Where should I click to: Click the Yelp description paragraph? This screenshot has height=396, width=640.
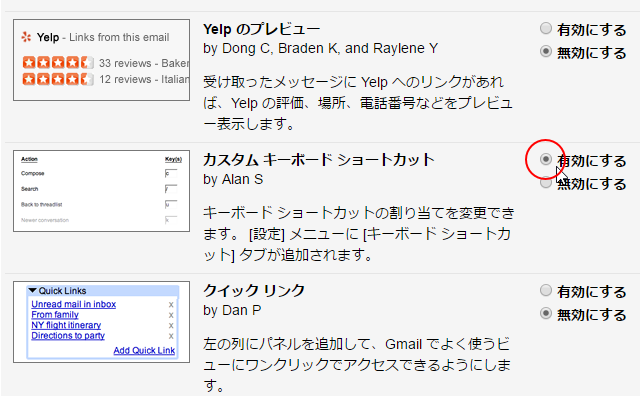tap(358, 103)
